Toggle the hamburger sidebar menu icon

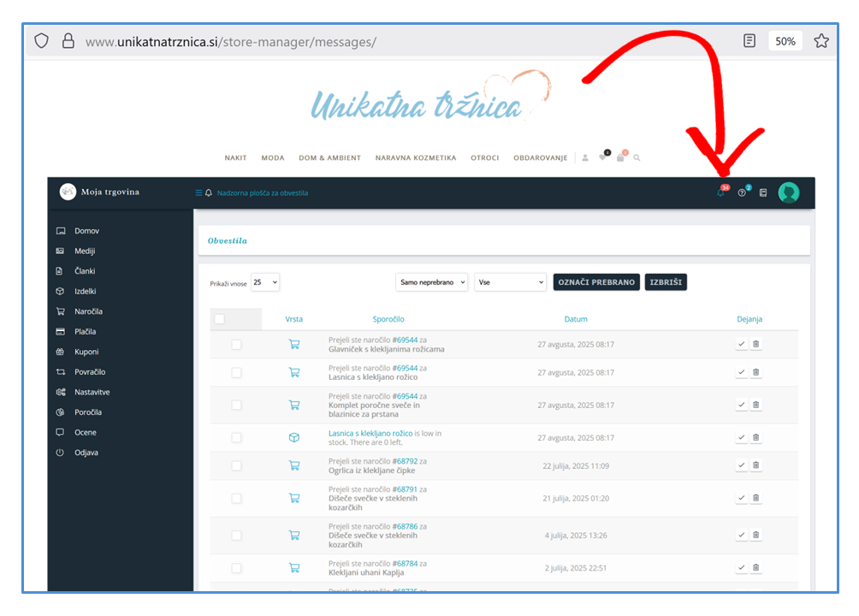(199, 192)
